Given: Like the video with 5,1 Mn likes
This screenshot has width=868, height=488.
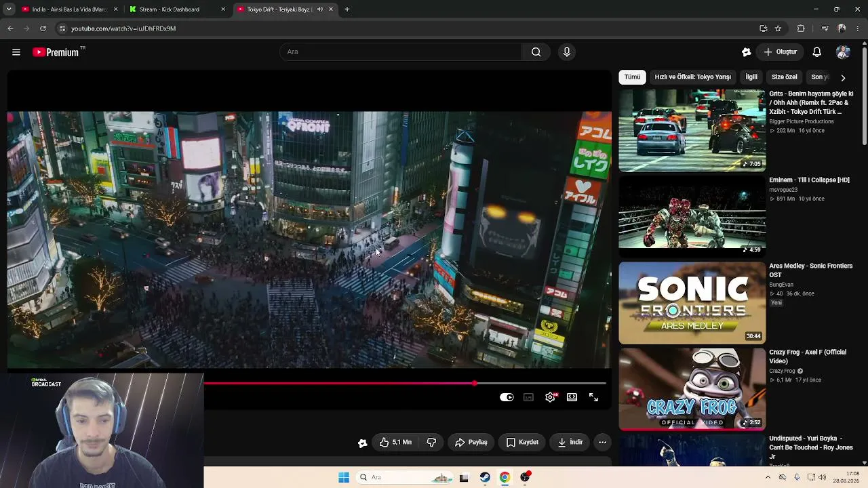Looking at the screenshot, I should (395, 443).
